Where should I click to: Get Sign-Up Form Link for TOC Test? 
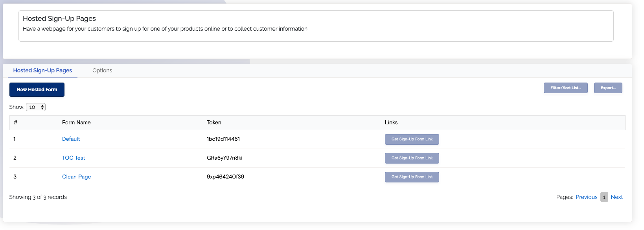pos(412,158)
